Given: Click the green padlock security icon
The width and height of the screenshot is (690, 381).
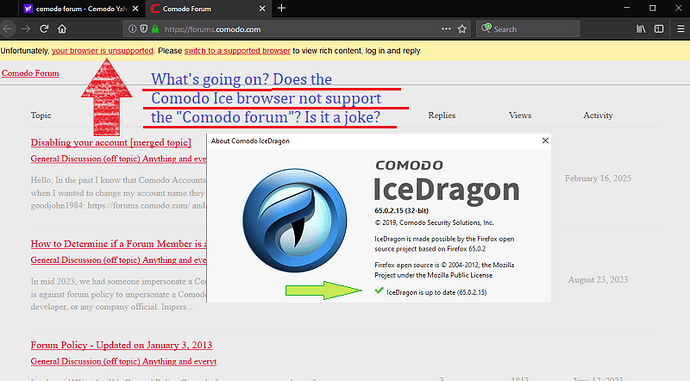Looking at the screenshot, I should click(155, 29).
